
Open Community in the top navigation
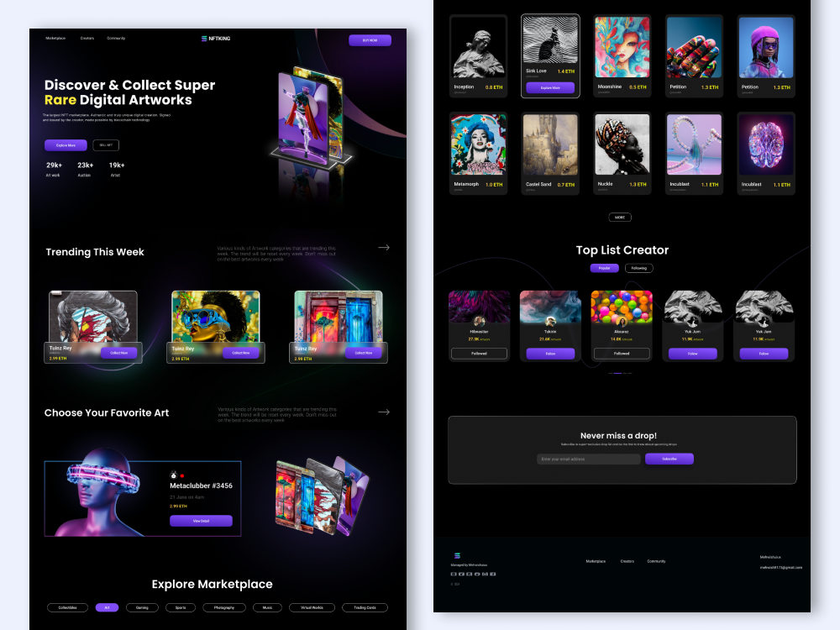(116, 38)
